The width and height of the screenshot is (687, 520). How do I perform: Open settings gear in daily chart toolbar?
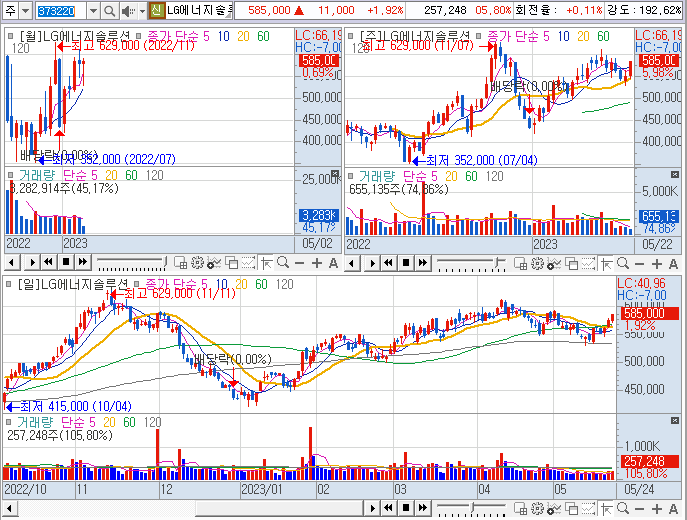[538, 508]
